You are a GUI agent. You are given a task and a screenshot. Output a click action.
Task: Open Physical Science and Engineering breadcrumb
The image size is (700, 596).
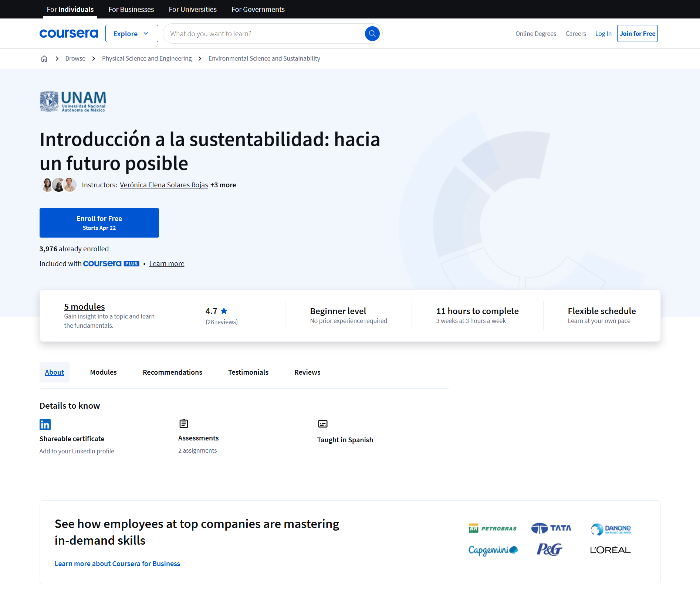147,58
